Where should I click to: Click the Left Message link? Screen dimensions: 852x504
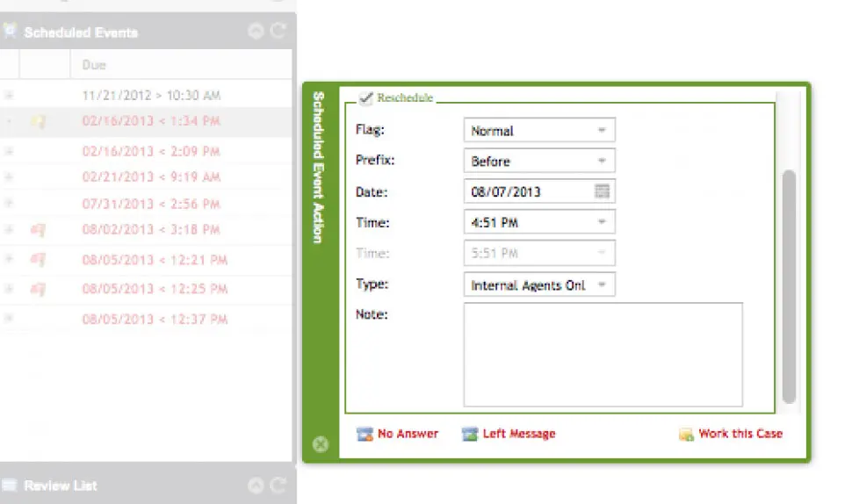(x=519, y=434)
